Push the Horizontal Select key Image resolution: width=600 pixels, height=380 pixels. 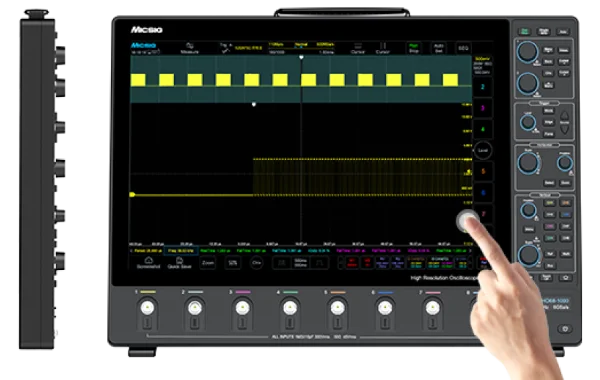pyautogui.click(x=549, y=183)
